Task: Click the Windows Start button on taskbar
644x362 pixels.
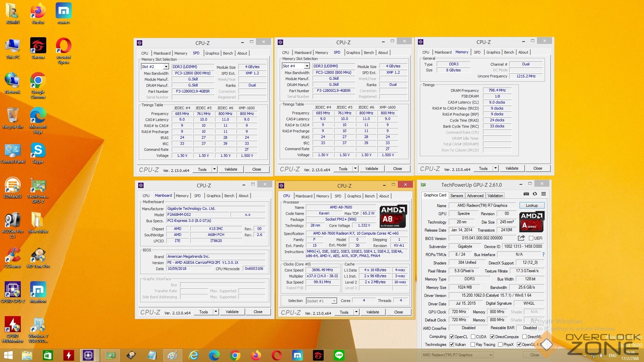Action: [8, 355]
